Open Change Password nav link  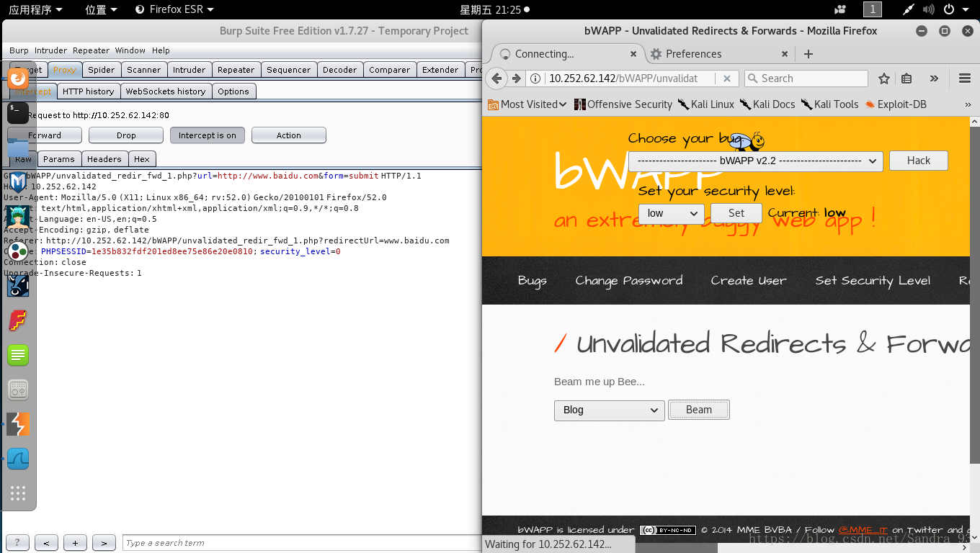pyautogui.click(x=629, y=281)
